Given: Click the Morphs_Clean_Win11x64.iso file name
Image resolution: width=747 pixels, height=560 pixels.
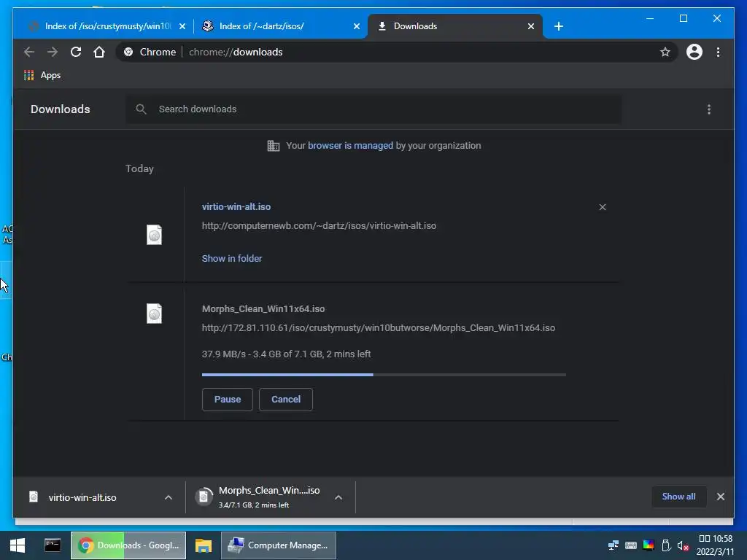Looking at the screenshot, I should click(263, 308).
